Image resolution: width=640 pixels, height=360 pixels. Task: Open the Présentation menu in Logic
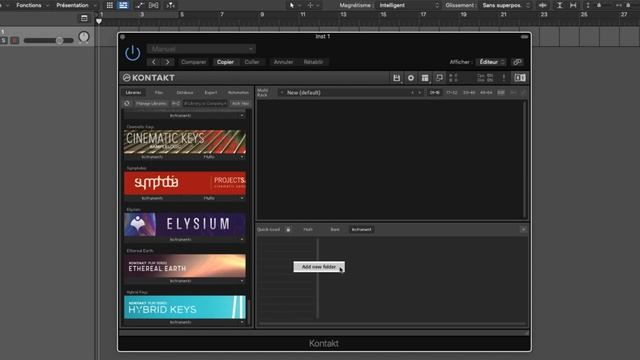(x=72, y=5)
